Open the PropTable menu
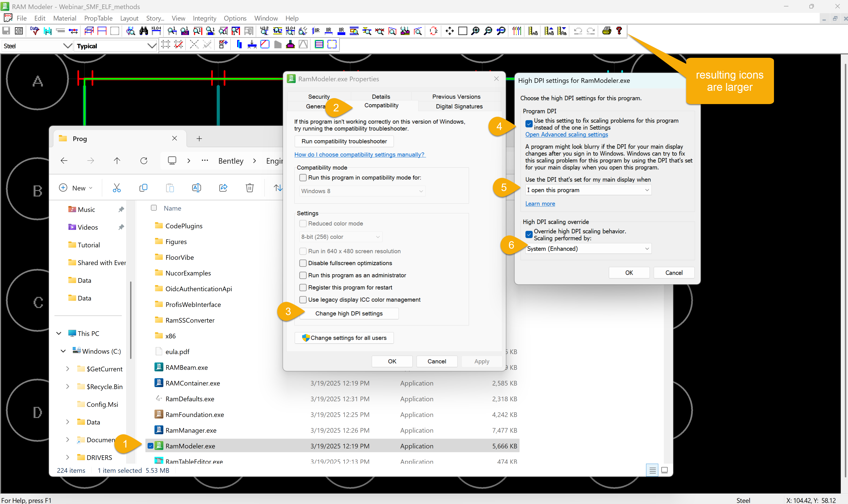The height and width of the screenshot is (504, 848). click(98, 18)
